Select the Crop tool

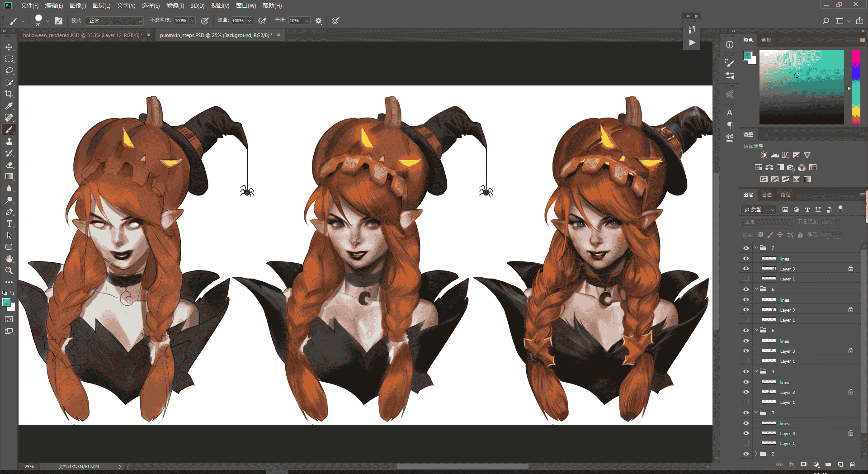[x=9, y=94]
